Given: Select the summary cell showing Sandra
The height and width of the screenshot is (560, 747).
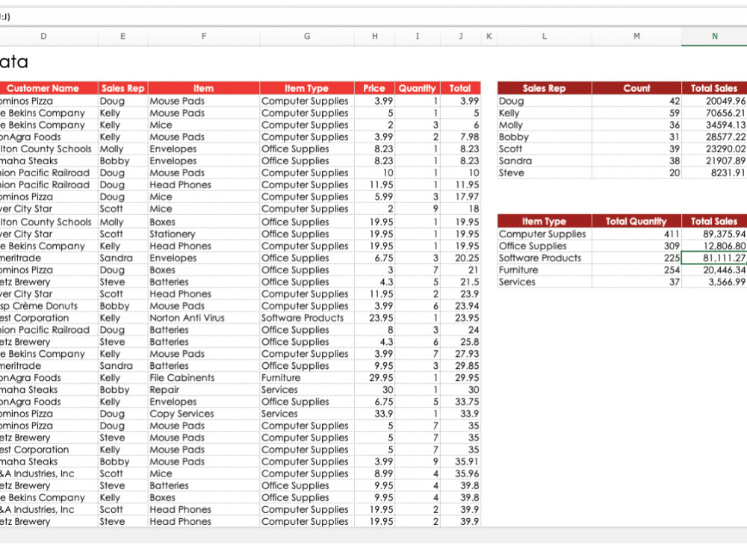Looking at the screenshot, I should click(x=545, y=161).
